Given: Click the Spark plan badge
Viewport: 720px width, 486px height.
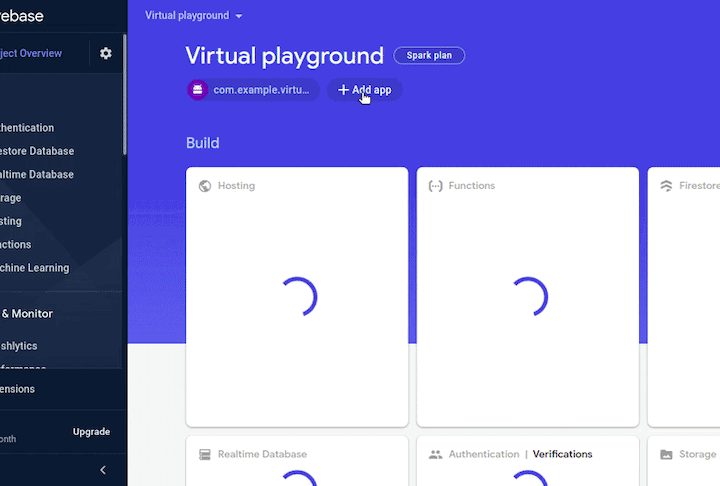Looking at the screenshot, I should [429, 56].
